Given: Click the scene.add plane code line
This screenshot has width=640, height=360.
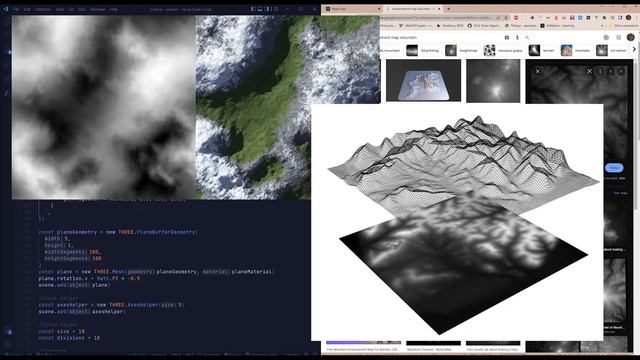Looking at the screenshot, I should pyautogui.click(x=74, y=285).
